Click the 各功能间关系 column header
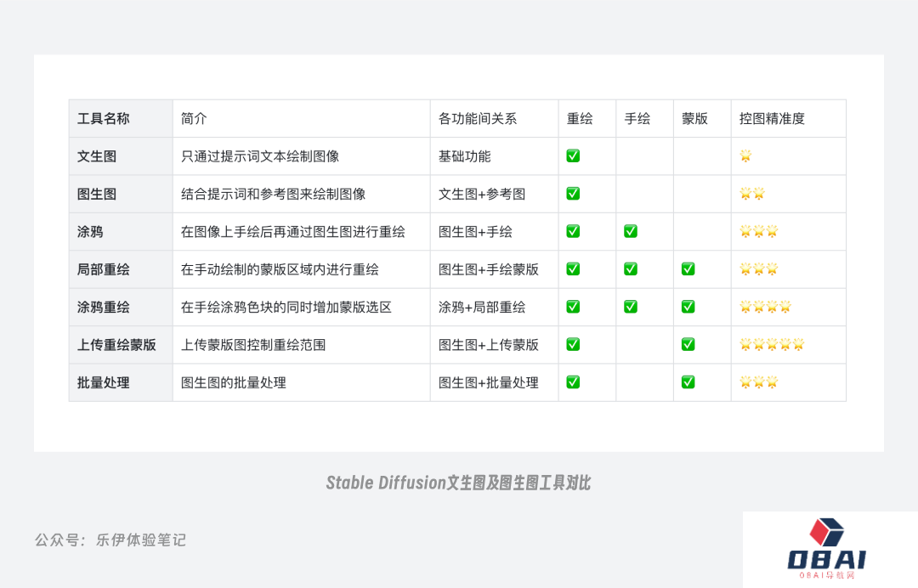 click(x=478, y=119)
